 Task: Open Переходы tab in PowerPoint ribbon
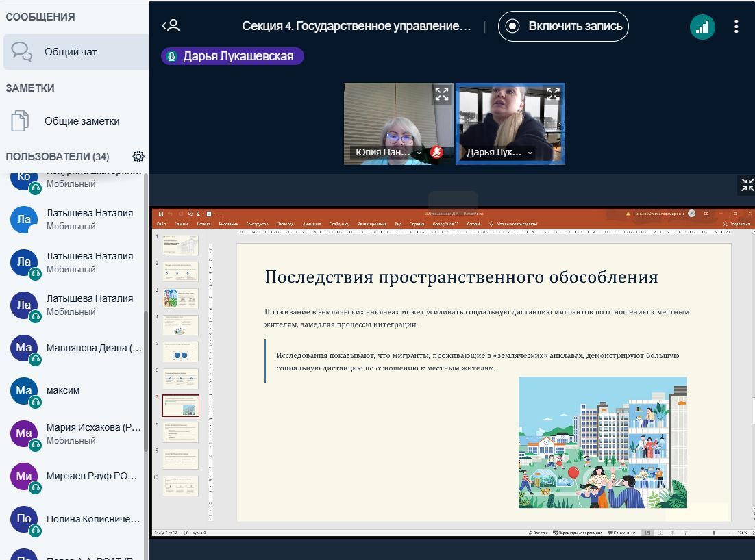[x=286, y=224]
